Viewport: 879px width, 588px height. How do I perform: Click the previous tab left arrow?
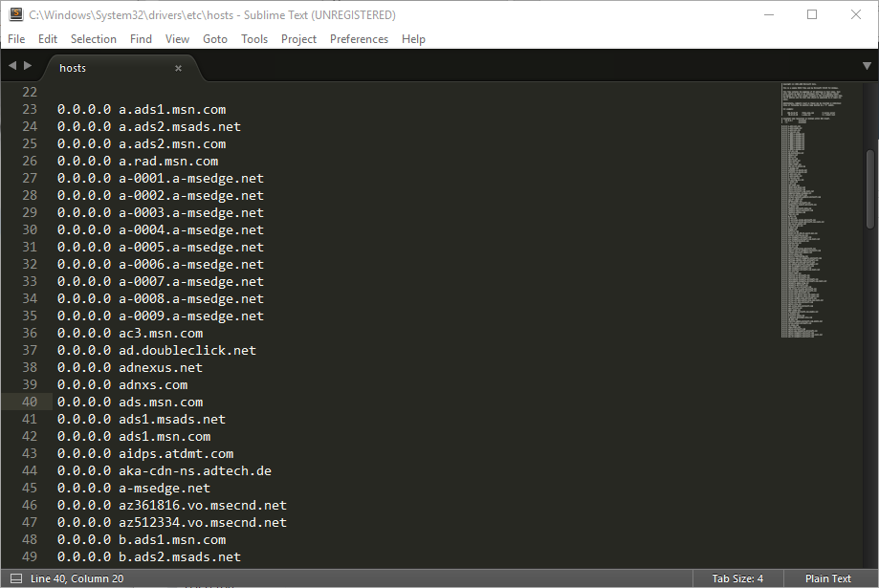tap(12, 66)
